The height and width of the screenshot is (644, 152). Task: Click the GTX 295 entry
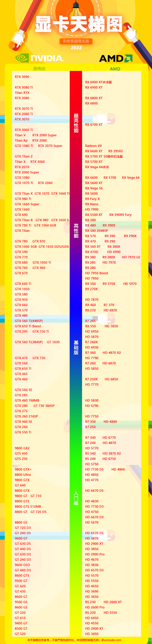click(21, 331)
